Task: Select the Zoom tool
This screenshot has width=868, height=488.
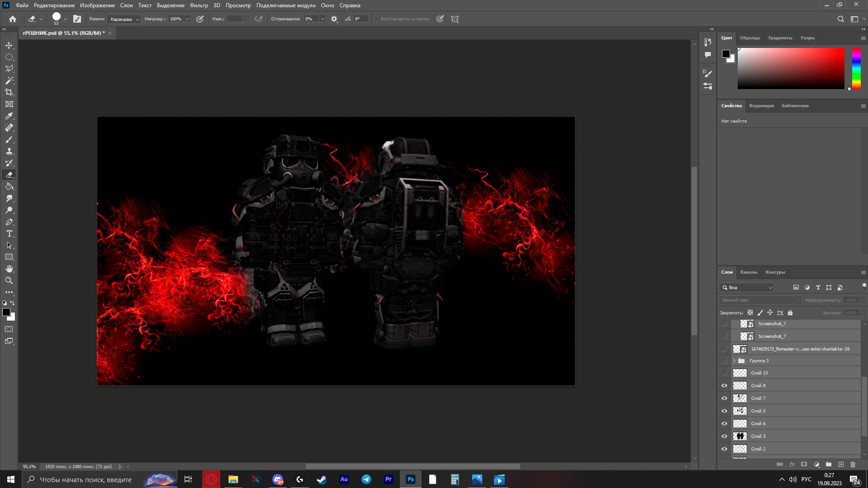Action: pyautogui.click(x=9, y=280)
